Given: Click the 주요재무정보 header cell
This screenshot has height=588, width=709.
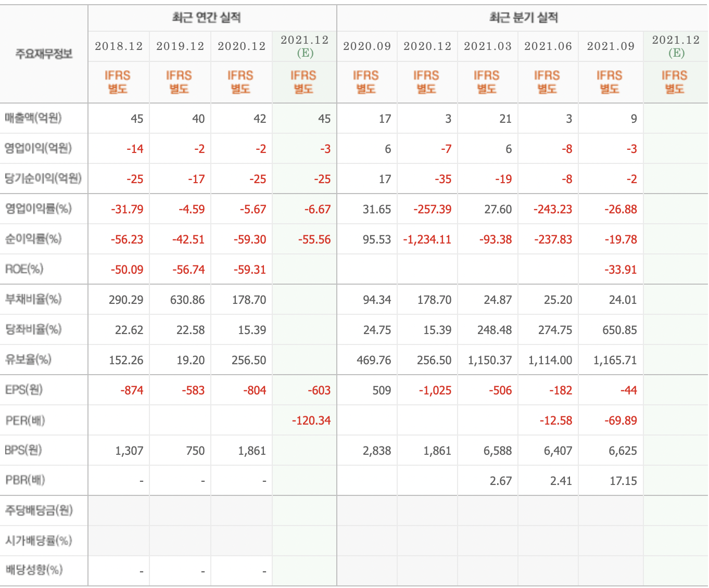Looking at the screenshot, I should point(44,54).
